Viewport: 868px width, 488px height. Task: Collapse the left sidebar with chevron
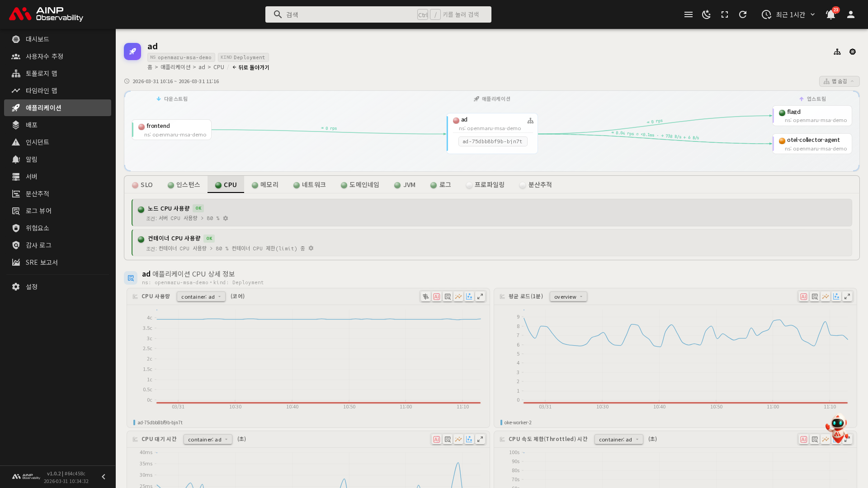coord(104,477)
